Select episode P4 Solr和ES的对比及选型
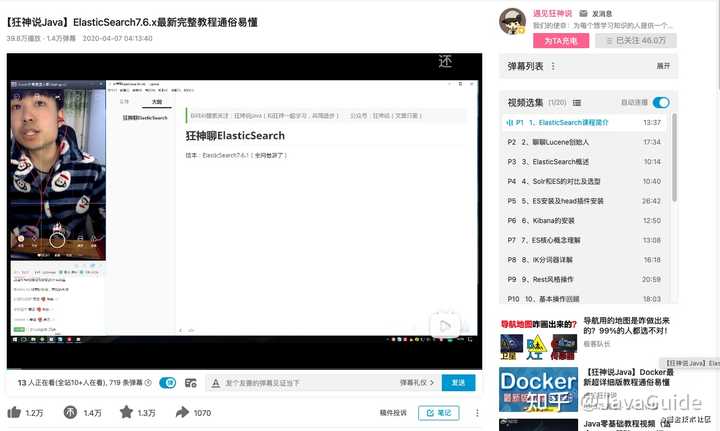This screenshot has height=431, width=720. click(x=583, y=181)
